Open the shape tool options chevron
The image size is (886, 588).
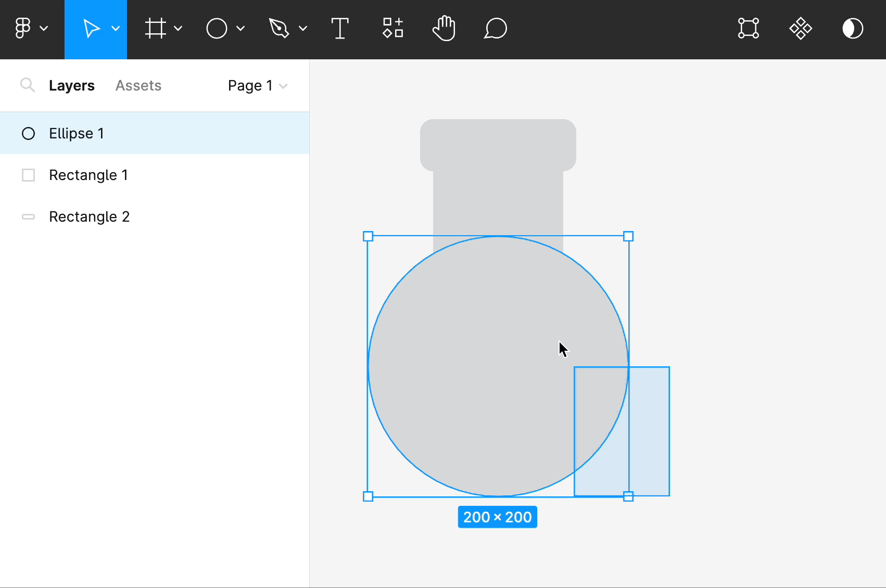click(x=241, y=29)
